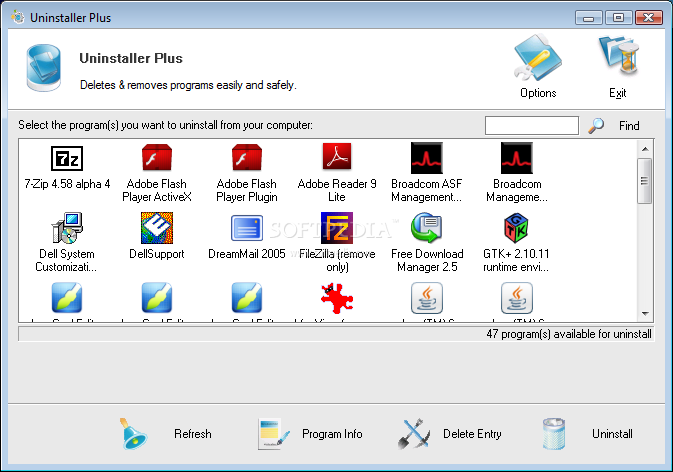
Task: Click the Exit hourglass folder icon
Action: pyautogui.click(x=619, y=58)
